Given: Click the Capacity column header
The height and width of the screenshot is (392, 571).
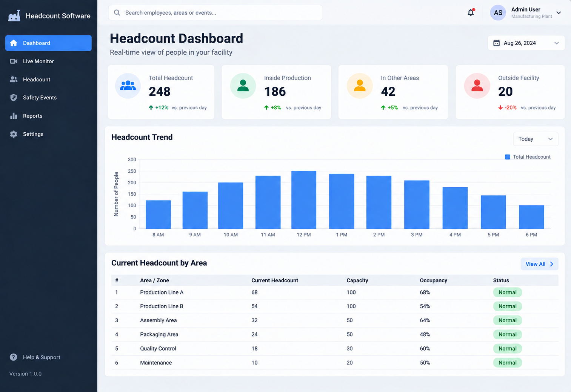Looking at the screenshot, I should pyautogui.click(x=357, y=280).
